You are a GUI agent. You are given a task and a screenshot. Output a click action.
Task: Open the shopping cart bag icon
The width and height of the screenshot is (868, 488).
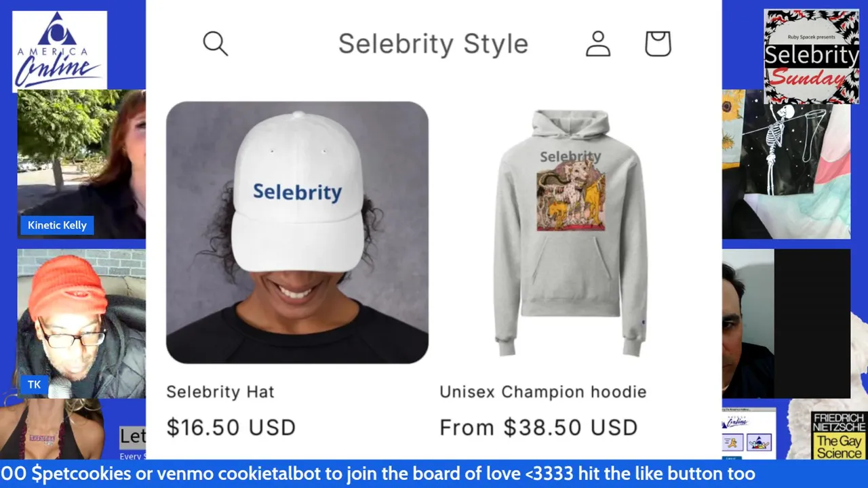[657, 44]
